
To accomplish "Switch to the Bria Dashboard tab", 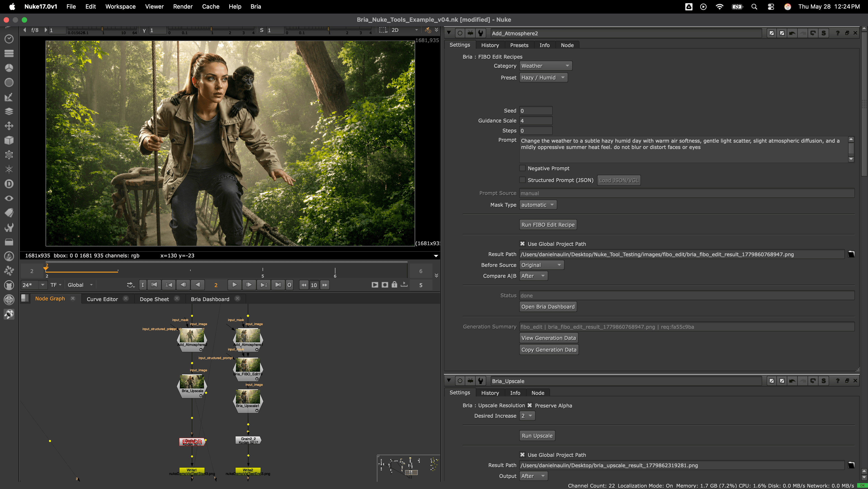I will pos(210,299).
